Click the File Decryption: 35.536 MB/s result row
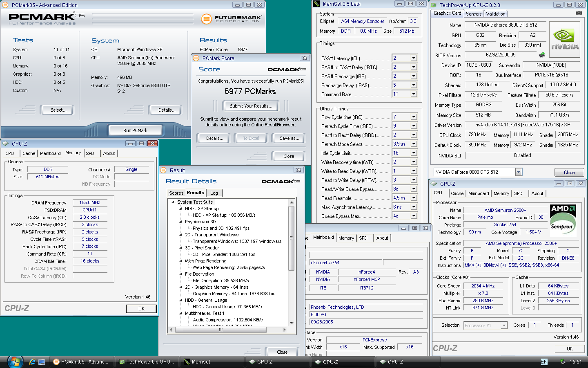Screen dimensions: 588x368 (220, 280)
